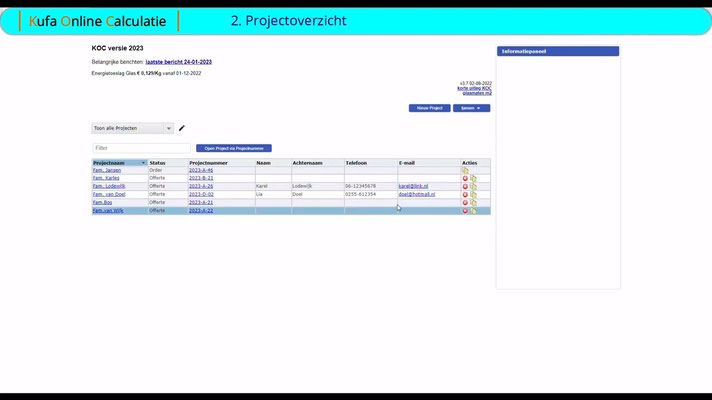Click the pencil edit icon beside project filter
Viewport: 712px width, 400px height.
182,128
